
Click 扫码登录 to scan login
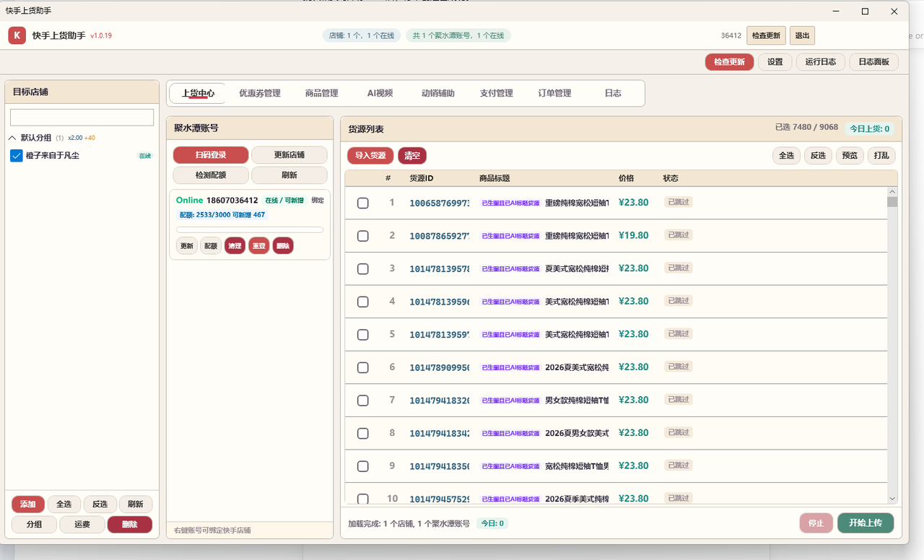click(x=211, y=155)
